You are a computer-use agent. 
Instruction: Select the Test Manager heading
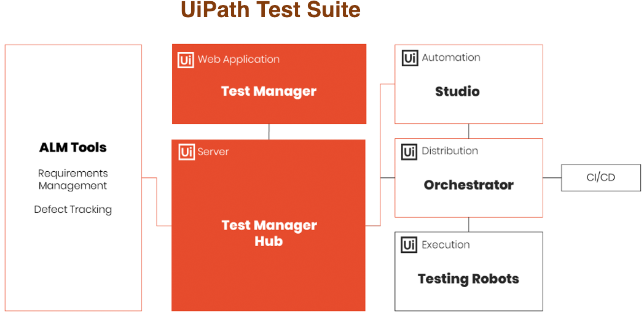pos(269,91)
